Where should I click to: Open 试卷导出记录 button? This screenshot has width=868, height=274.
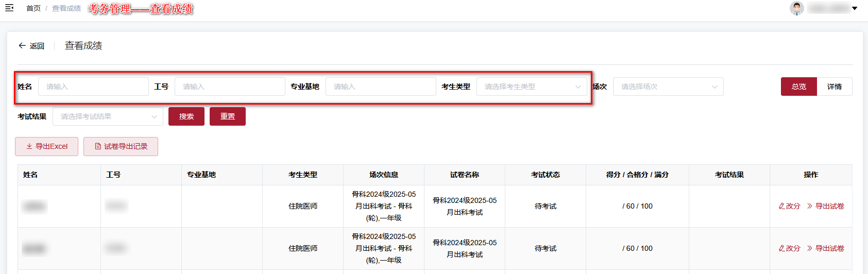[x=121, y=146]
